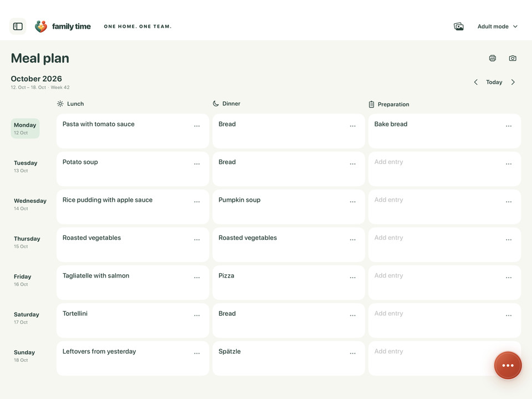Open options for Thursday lunch Roasted vegetables
Image resolution: width=532 pixels, height=399 pixels.
click(x=197, y=239)
